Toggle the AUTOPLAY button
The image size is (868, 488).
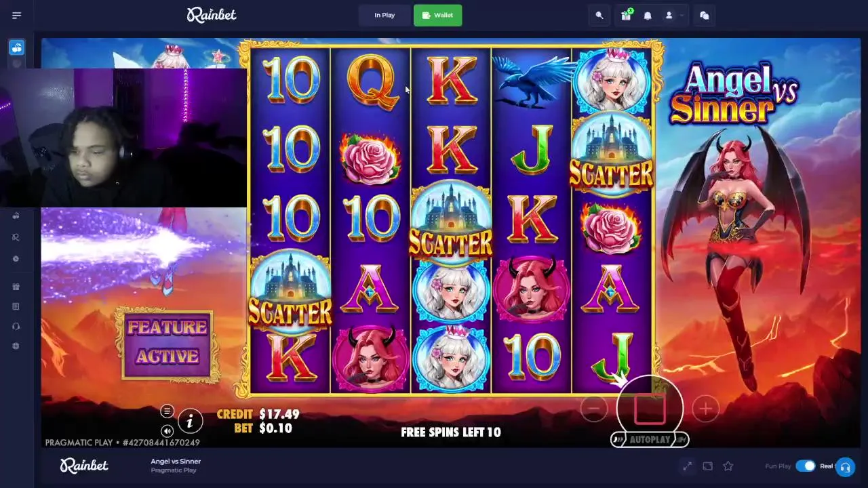(x=650, y=439)
